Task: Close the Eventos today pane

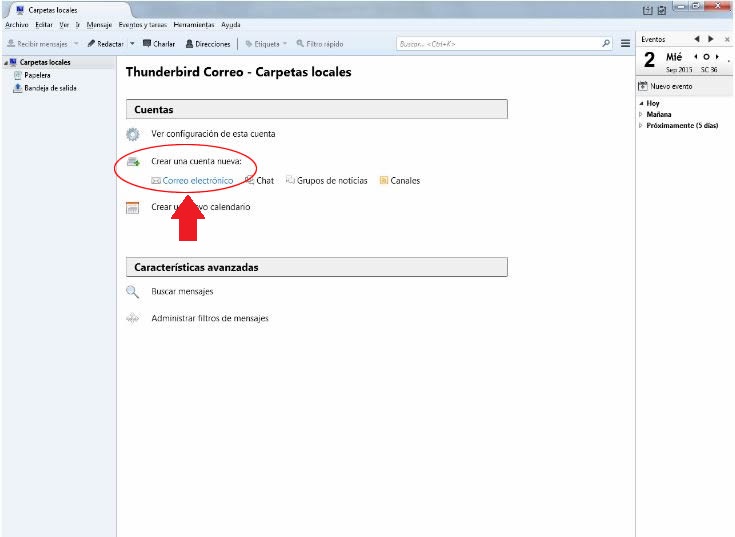Action: pos(727,40)
